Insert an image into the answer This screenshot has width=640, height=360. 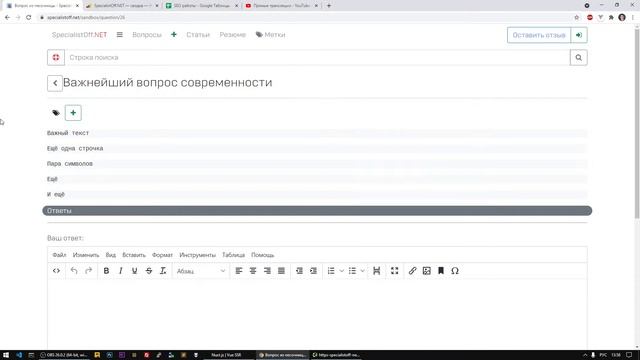tap(427, 271)
